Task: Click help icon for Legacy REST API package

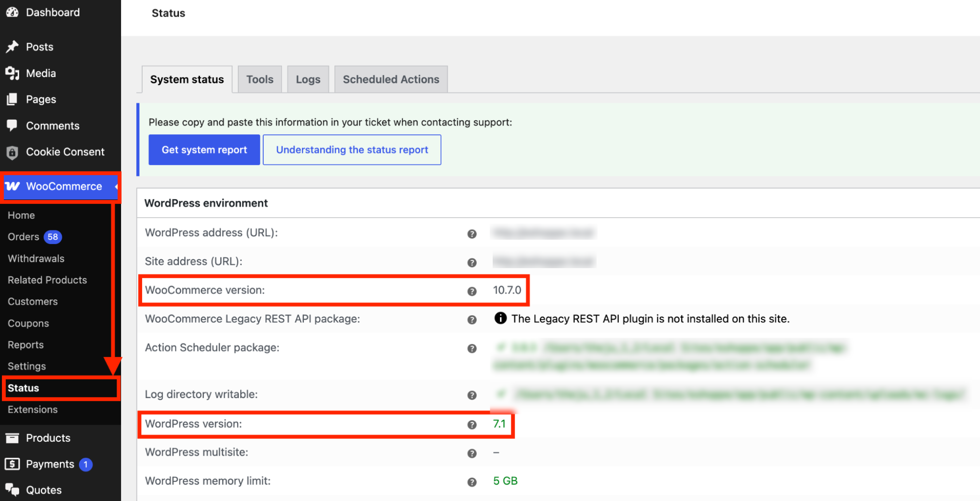Action: (472, 320)
